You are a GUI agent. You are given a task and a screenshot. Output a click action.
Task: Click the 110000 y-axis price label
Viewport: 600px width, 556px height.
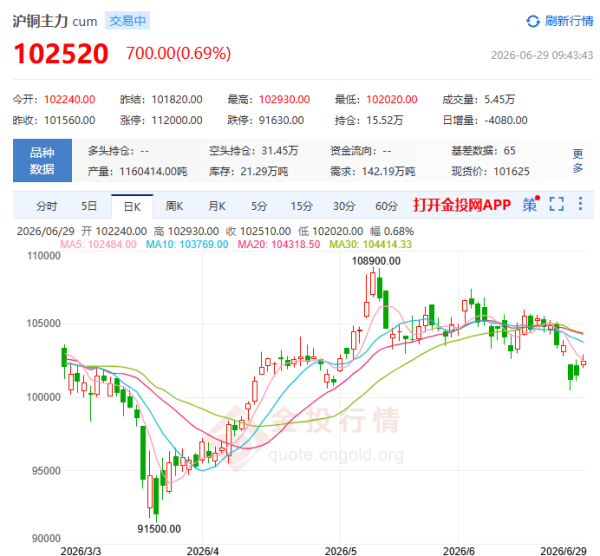click(44, 256)
